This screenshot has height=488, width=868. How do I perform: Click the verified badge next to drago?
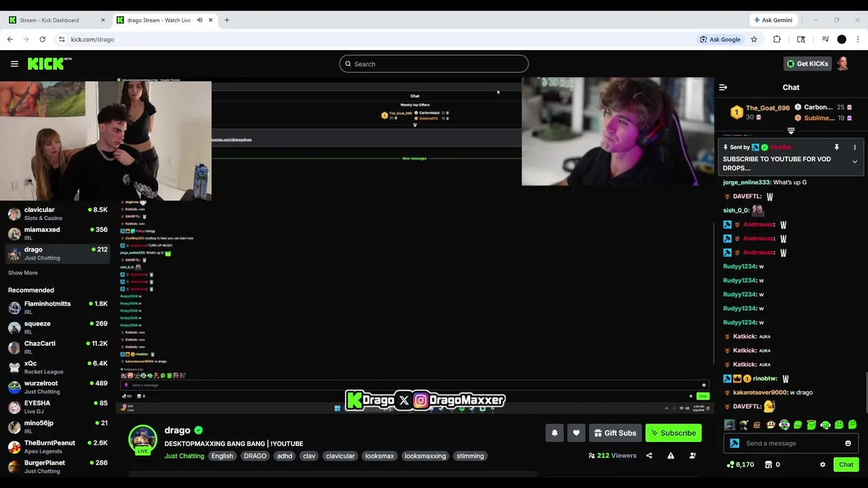click(199, 430)
